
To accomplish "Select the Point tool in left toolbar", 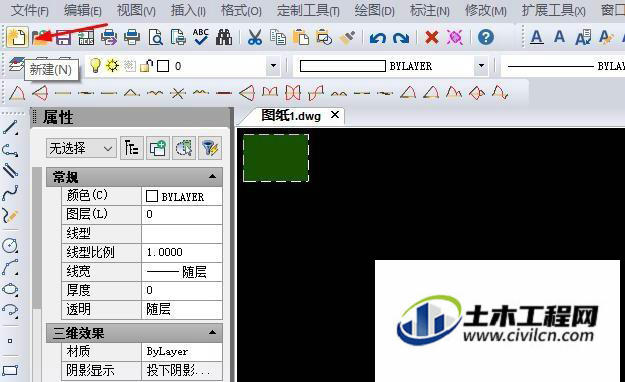I will point(10,341).
